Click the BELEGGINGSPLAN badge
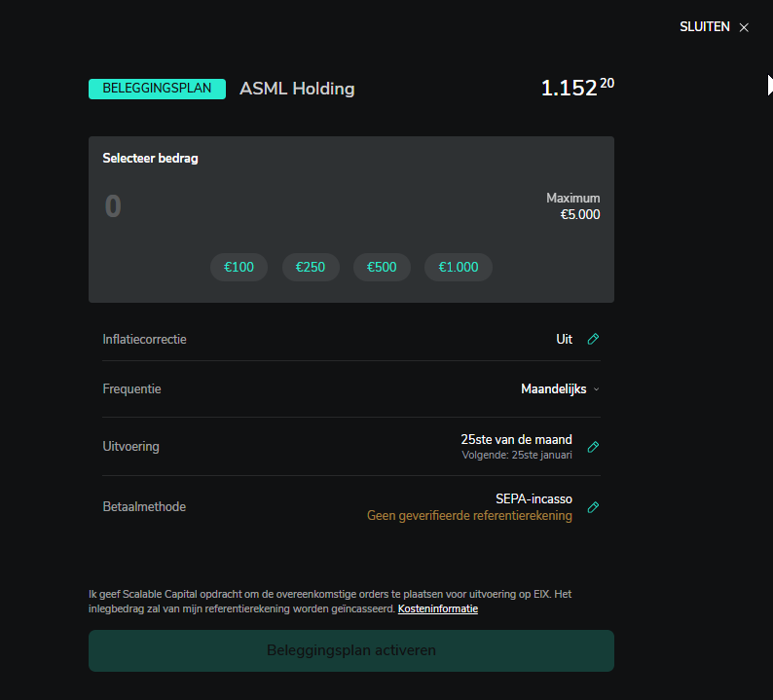This screenshot has height=700, width=773. point(157,89)
